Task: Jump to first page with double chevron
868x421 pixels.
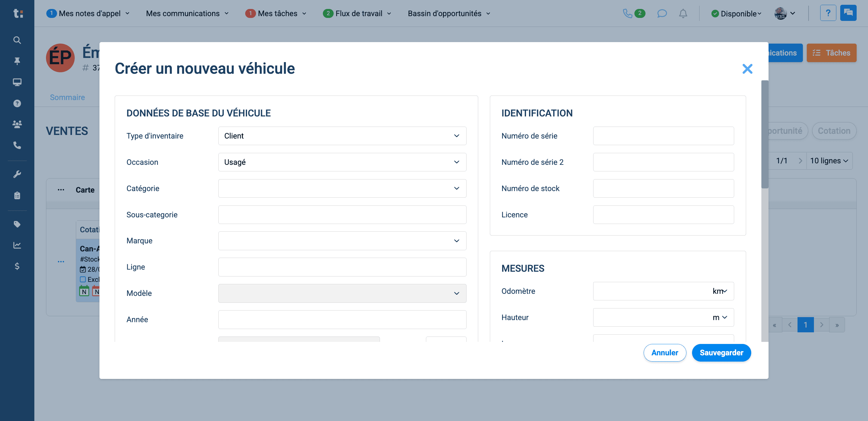Action: (774, 325)
